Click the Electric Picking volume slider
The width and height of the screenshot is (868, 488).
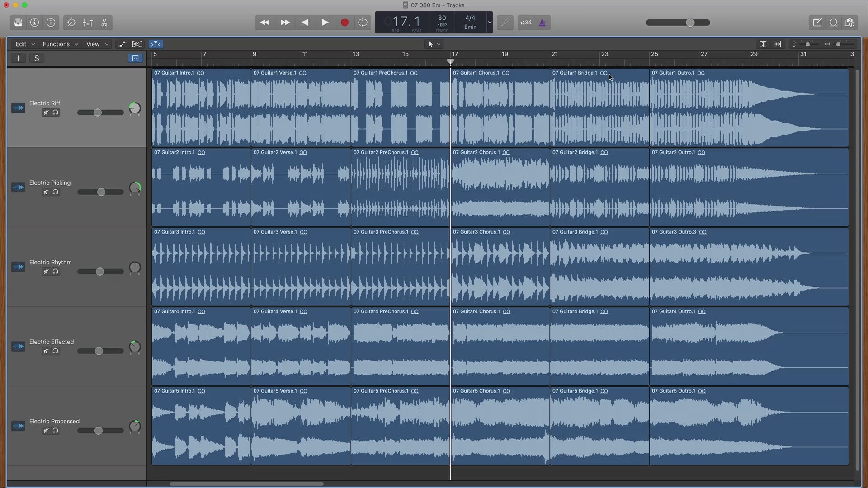coord(100,192)
